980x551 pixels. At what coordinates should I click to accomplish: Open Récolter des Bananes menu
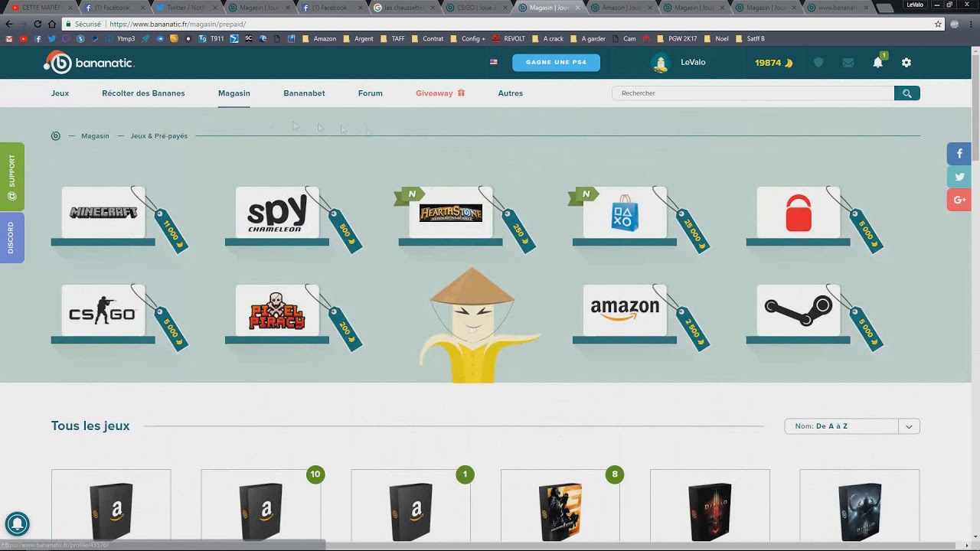[x=143, y=93]
